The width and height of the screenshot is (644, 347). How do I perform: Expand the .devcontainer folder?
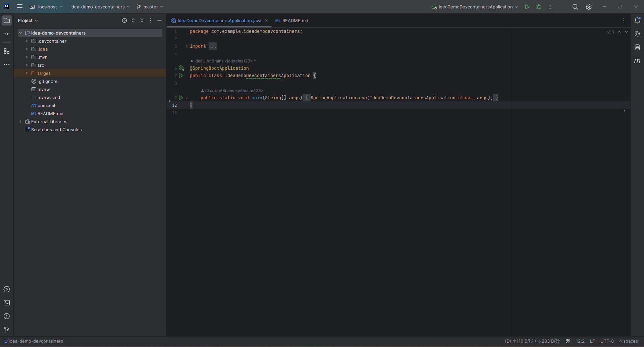click(x=27, y=41)
